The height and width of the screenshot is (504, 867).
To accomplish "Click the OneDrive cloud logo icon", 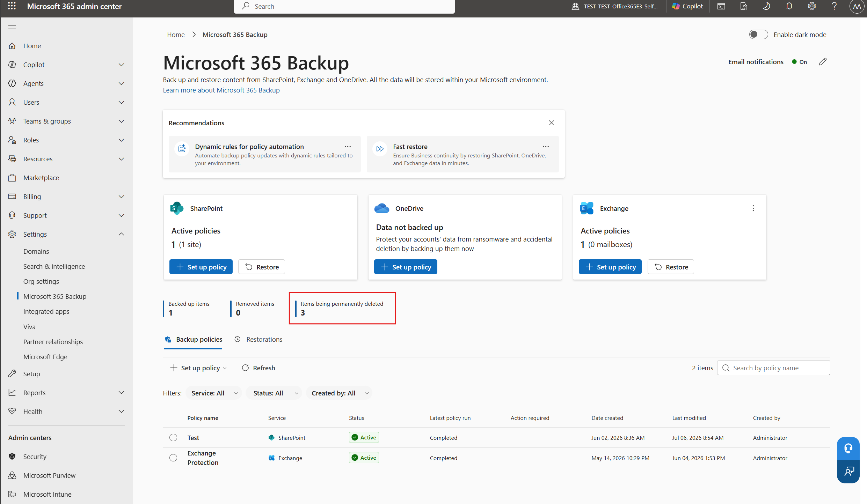I will tap(381, 208).
